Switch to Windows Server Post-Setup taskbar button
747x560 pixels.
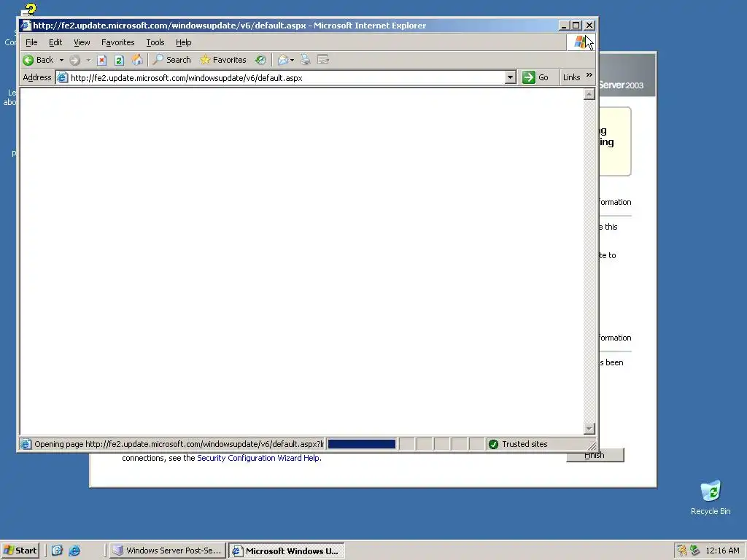167,551
